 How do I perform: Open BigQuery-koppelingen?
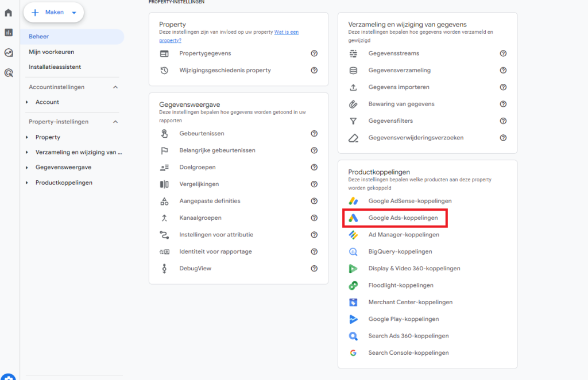pyautogui.click(x=400, y=251)
